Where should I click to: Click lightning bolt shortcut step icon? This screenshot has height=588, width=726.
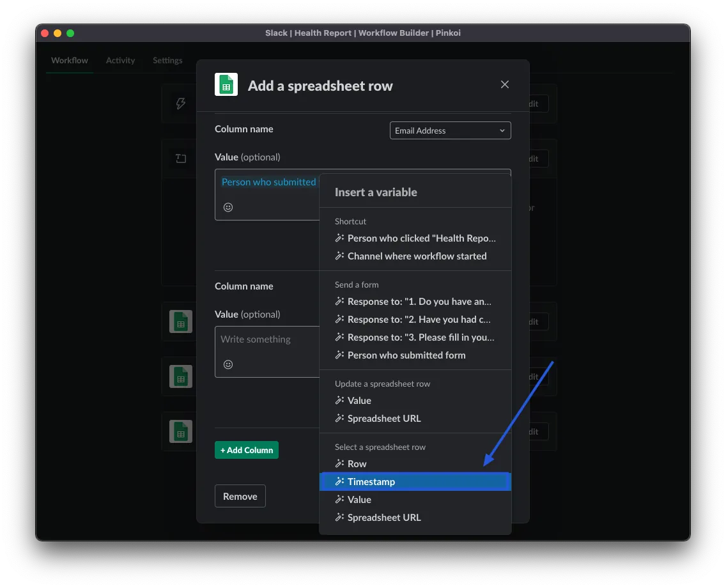click(x=181, y=104)
